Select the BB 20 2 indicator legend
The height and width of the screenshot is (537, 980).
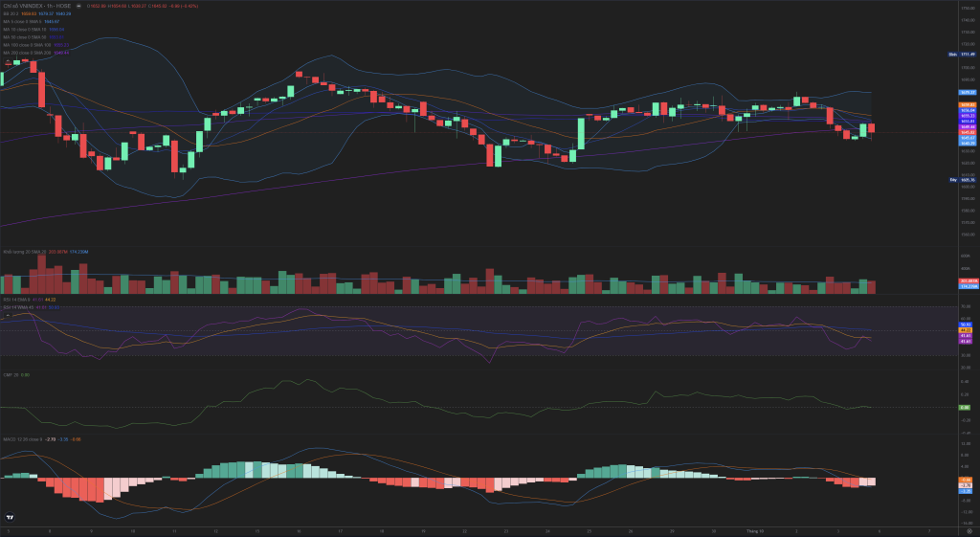pos(12,13)
